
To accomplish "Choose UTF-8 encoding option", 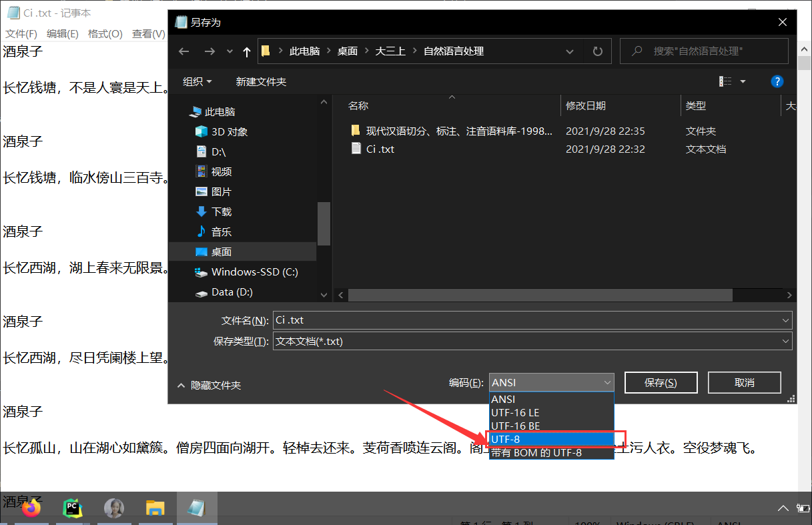I will (551, 439).
